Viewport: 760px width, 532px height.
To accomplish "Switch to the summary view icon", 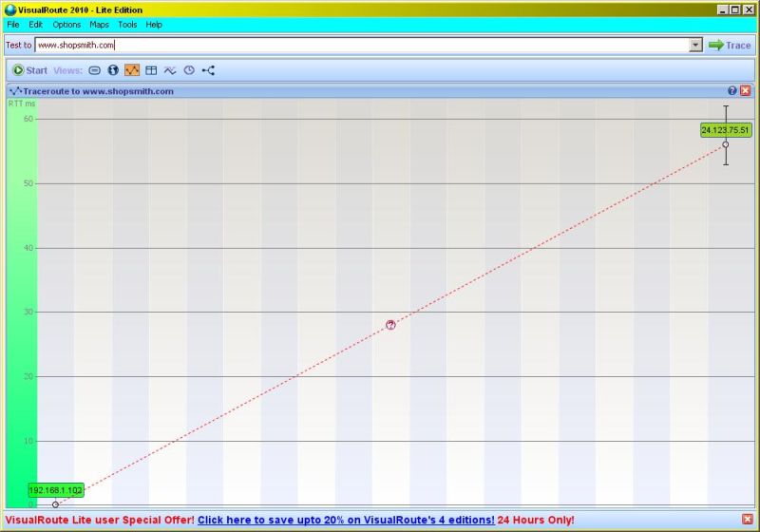I will point(94,70).
